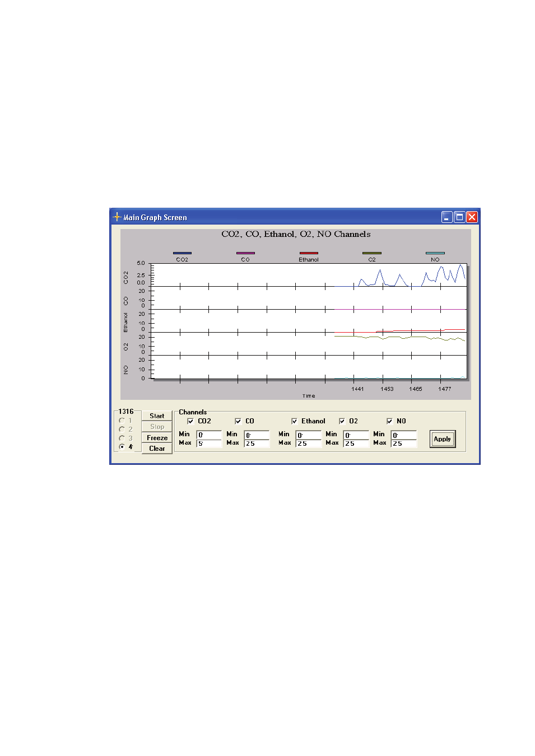Viewport: 535px width, 756px height.
Task: Click the CO2 Max input field
Action: [209, 444]
